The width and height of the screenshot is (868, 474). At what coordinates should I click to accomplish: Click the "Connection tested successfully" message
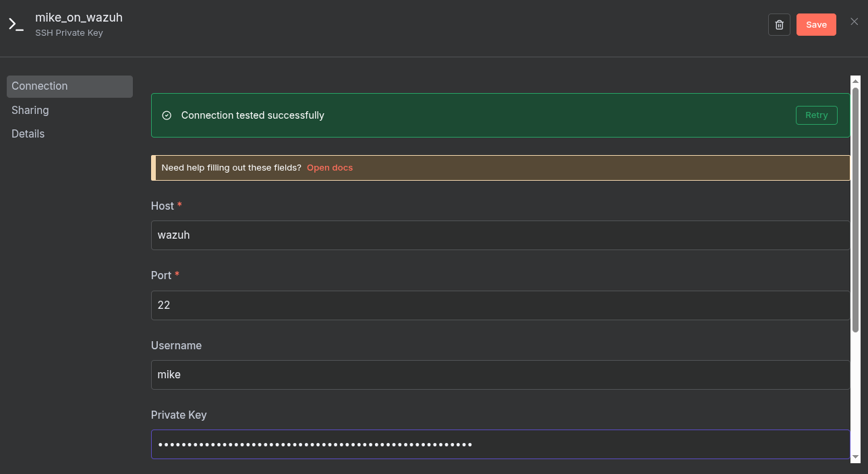tap(253, 115)
